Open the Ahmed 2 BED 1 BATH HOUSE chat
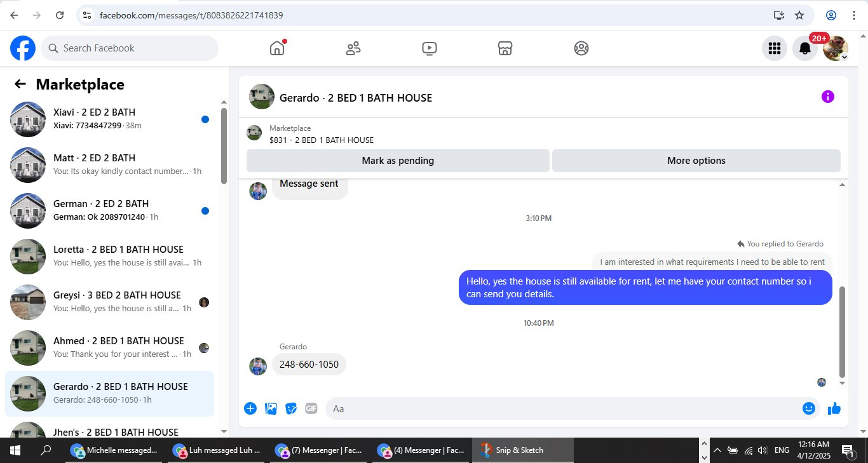868x463 pixels. [x=109, y=348]
